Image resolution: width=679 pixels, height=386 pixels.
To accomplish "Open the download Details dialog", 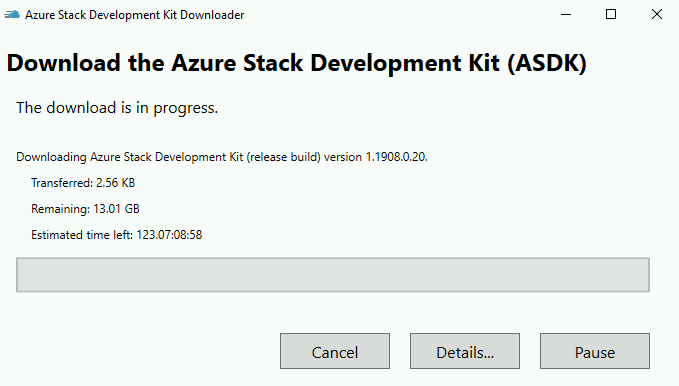I will 465,351.
